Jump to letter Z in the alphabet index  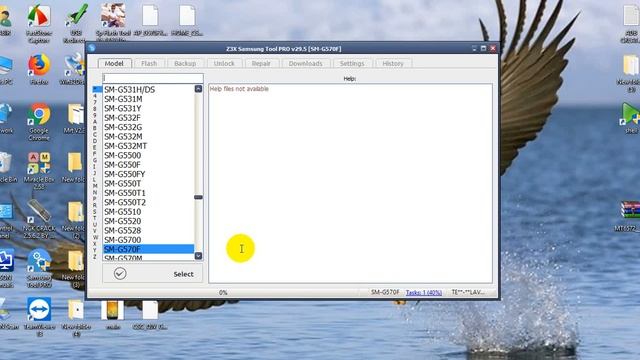click(95, 256)
